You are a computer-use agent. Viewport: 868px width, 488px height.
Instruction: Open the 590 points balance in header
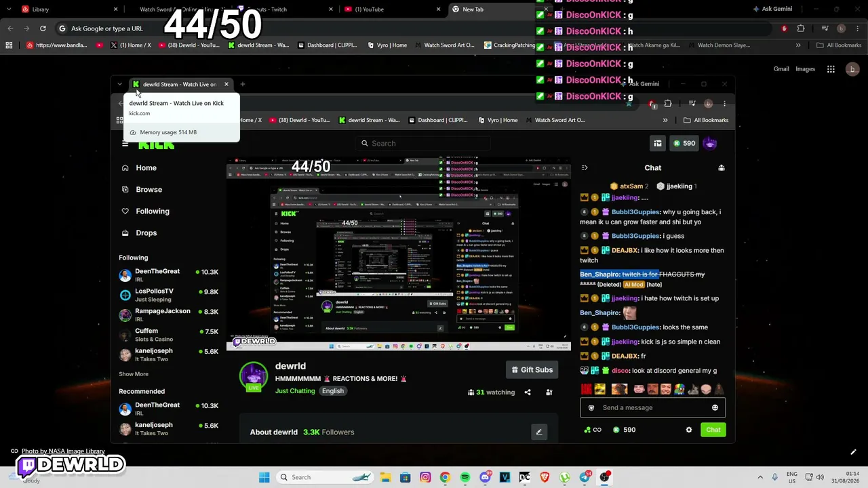coord(684,144)
